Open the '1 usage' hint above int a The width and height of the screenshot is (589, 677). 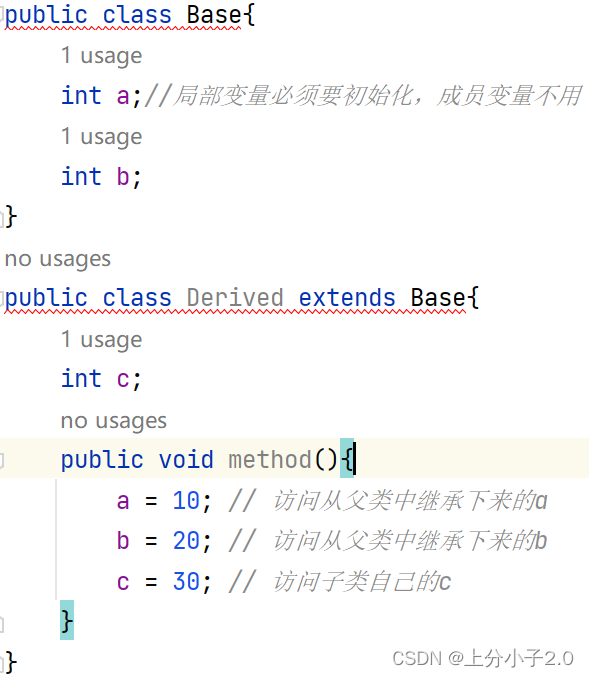point(101,56)
